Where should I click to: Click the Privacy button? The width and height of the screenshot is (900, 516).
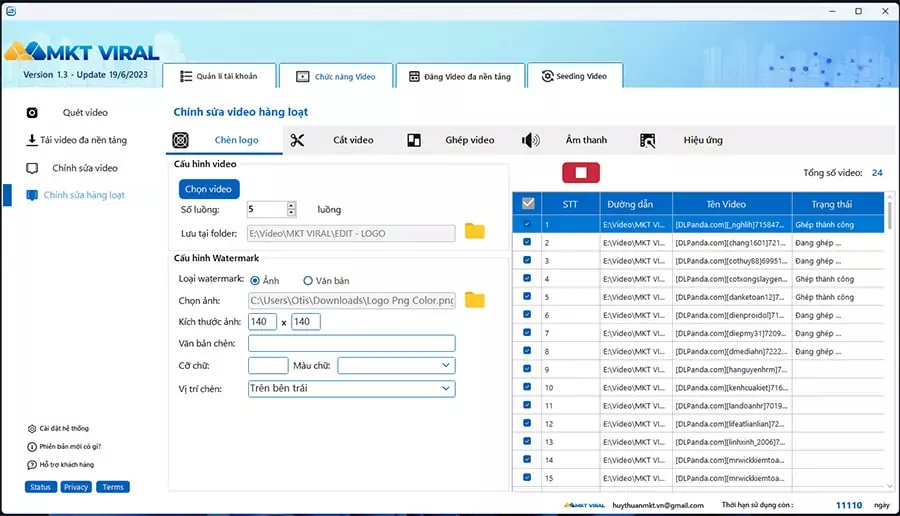(76, 487)
